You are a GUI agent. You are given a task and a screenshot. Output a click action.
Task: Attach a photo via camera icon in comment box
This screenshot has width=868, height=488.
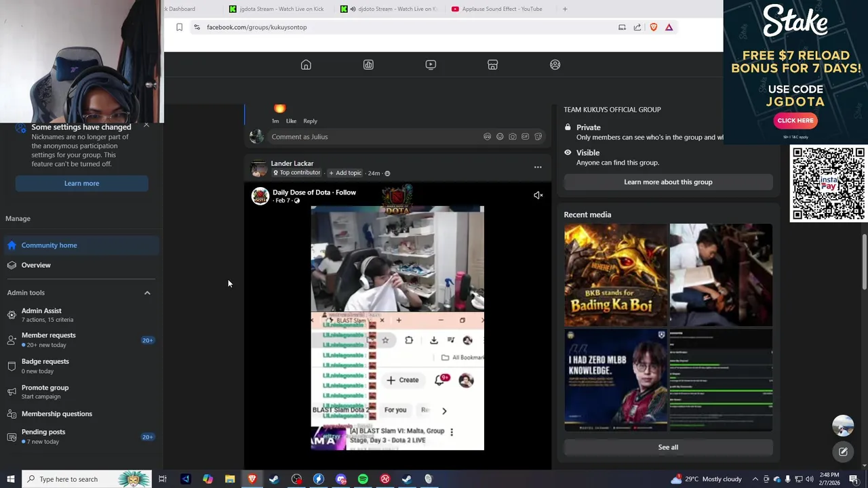coord(513,137)
